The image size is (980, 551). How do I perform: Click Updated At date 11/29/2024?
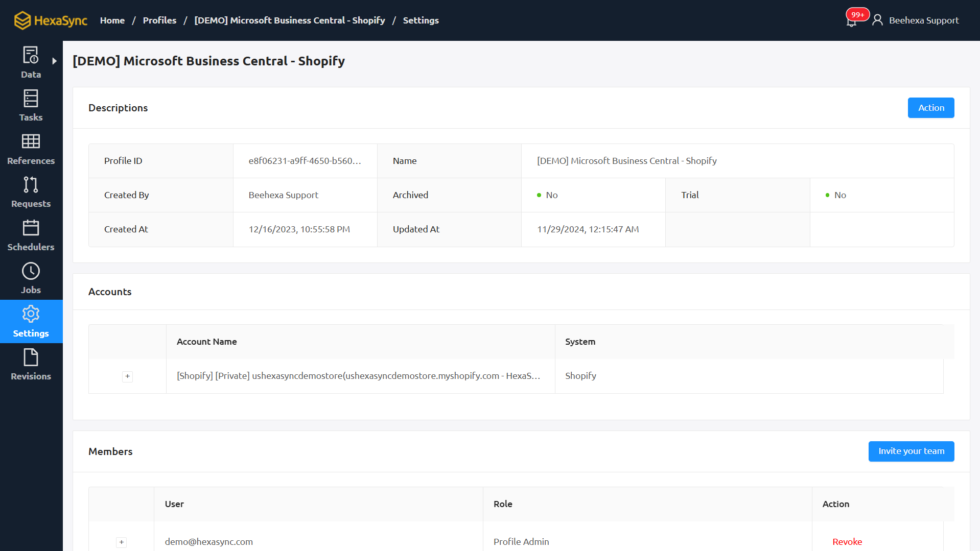(588, 229)
